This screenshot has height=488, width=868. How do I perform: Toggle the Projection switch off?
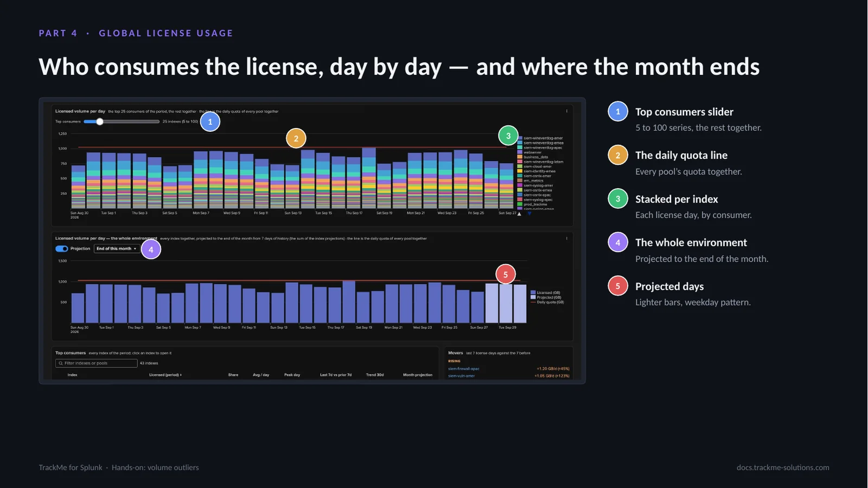[62, 249]
